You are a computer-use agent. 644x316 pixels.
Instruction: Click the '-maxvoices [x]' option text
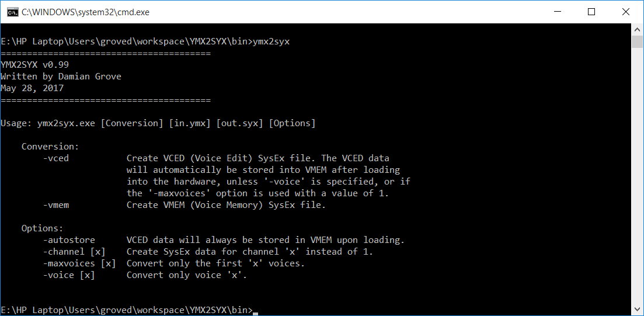pos(79,263)
